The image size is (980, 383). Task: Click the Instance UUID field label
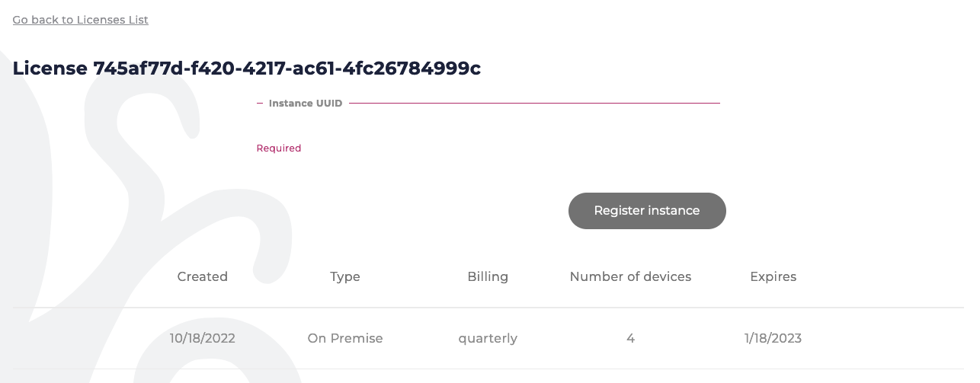pyautogui.click(x=306, y=103)
